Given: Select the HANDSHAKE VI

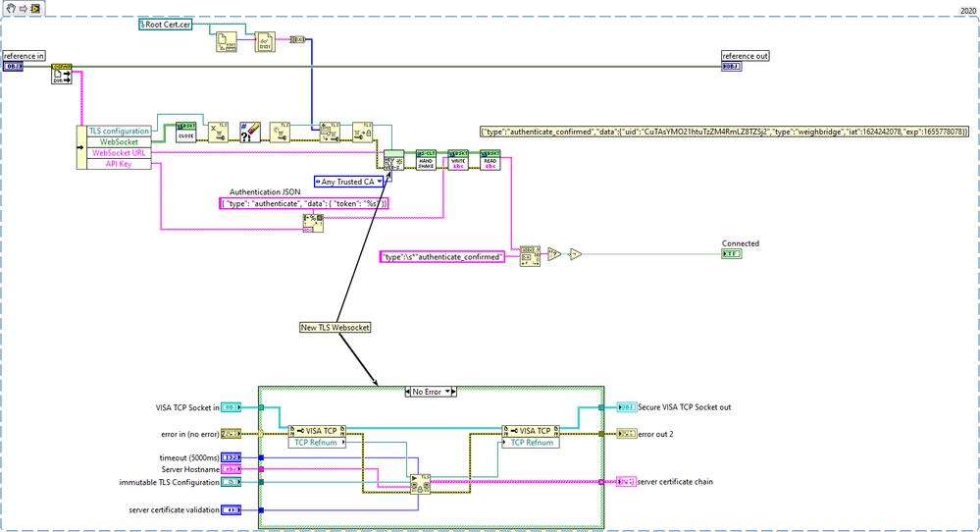Looking at the screenshot, I should (x=427, y=160).
